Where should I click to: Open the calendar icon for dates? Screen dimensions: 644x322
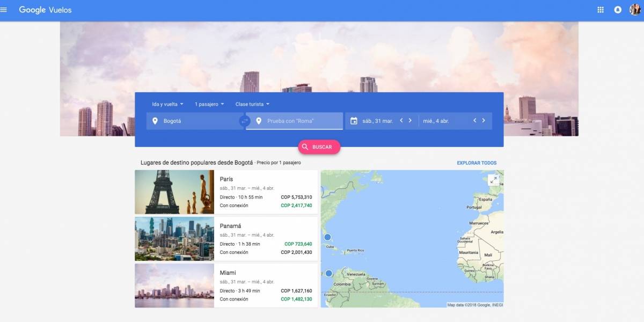354,121
